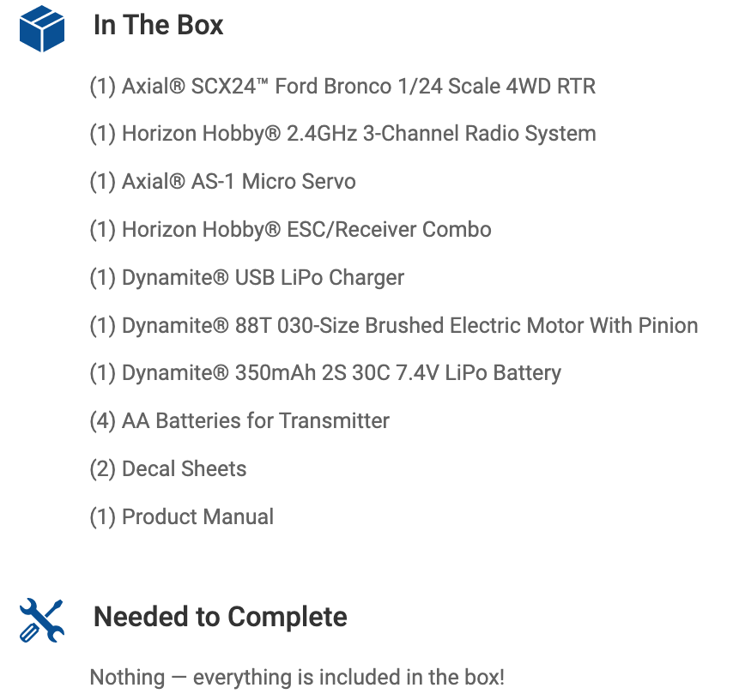Screen dimensions: 745x700
Task: Click the 2.4GHz 3-Channel Radio System item
Action: click(x=342, y=134)
